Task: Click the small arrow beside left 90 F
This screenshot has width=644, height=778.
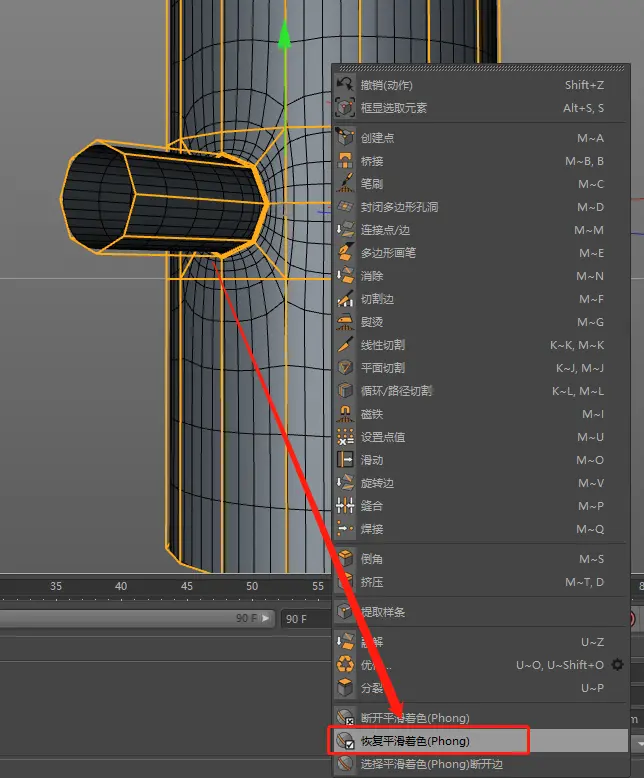Action: (265, 619)
